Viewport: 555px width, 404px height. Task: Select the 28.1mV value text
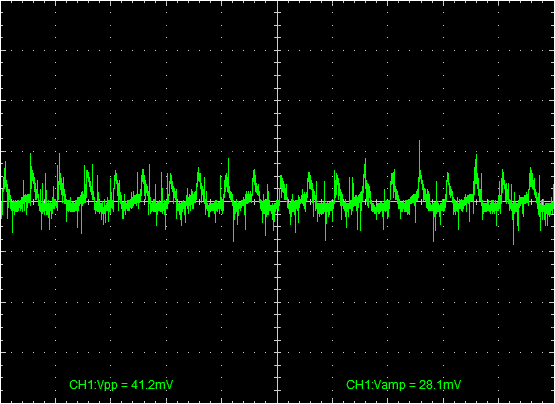tap(440, 385)
